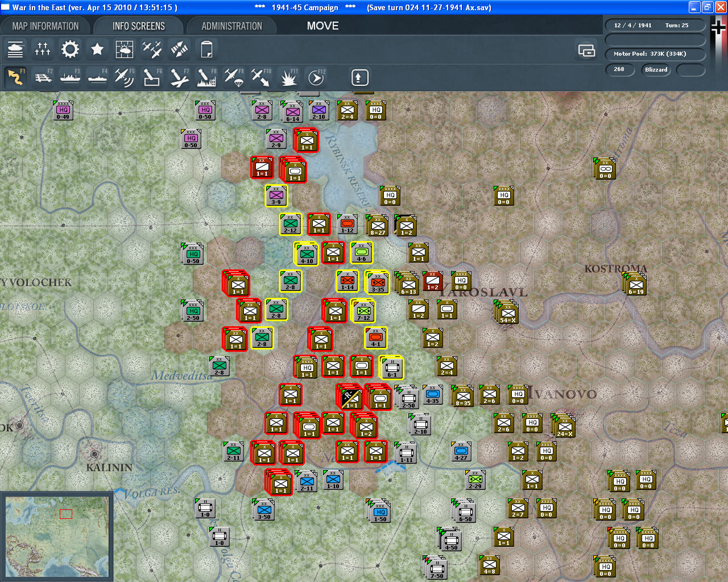Select the F4 ship icon
Image resolution: width=728 pixels, height=582 pixels.
point(97,77)
